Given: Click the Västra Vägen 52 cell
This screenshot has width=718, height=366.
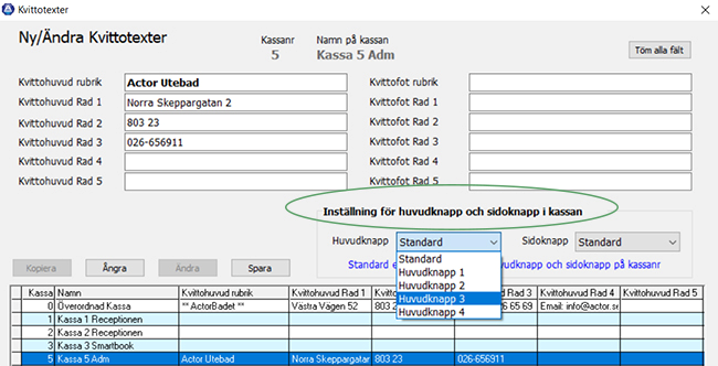Looking at the screenshot, I should 331,306.
